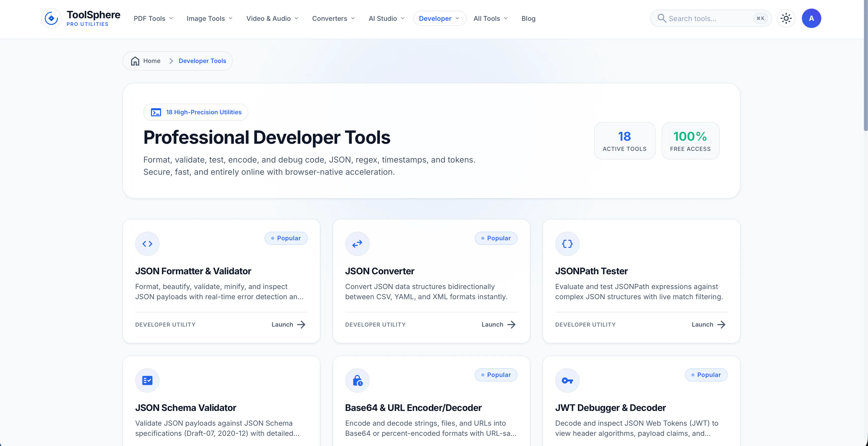
Task: Click the Home breadcrumb house icon
Action: point(135,61)
